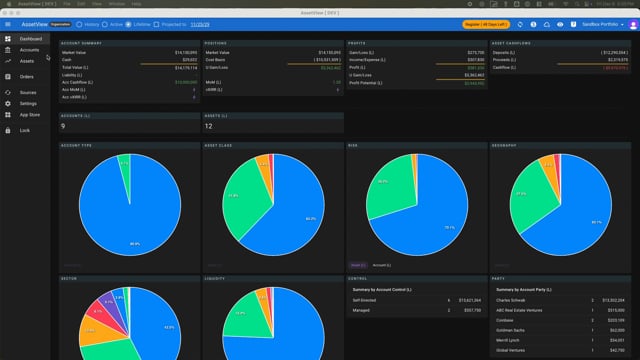Switch Risk chart to Account (L) tab
This screenshot has width=640, height=360.
382,265
